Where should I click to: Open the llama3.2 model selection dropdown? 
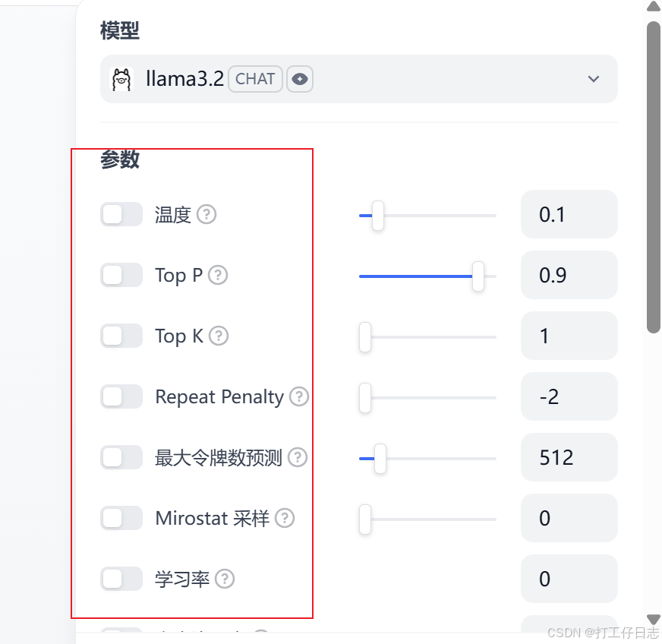click(x=594, y=78)
